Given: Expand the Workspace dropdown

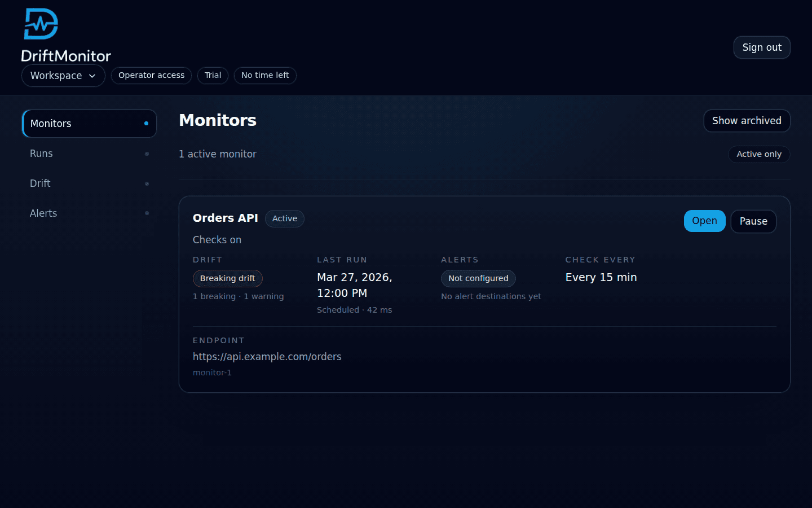Looking at the screenshot, I should (63, 76).
